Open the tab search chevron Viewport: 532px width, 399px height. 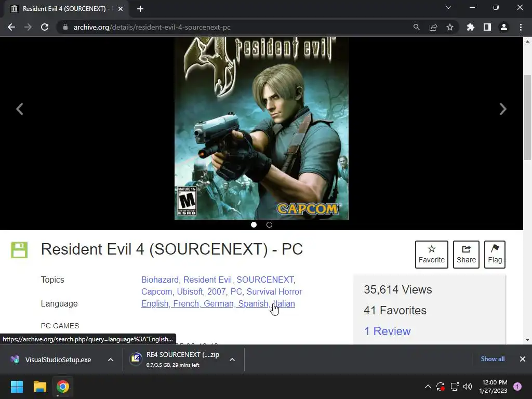tap(448, 7)
